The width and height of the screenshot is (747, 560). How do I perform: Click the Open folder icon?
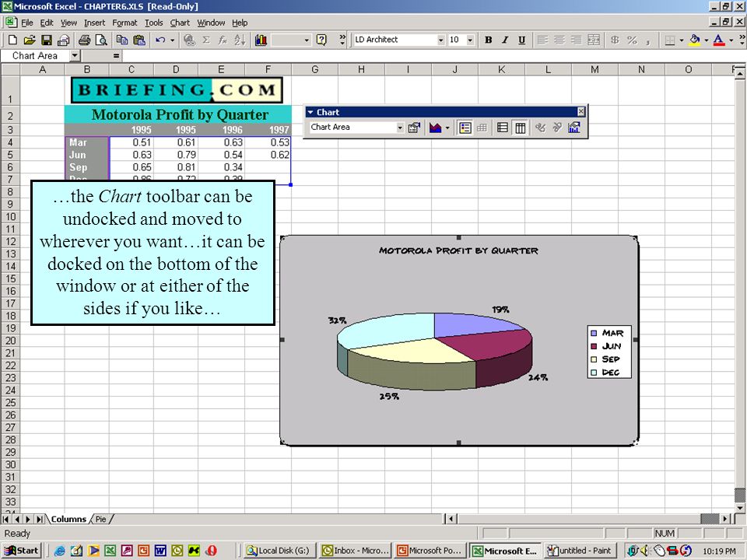(x=30, y=40)
